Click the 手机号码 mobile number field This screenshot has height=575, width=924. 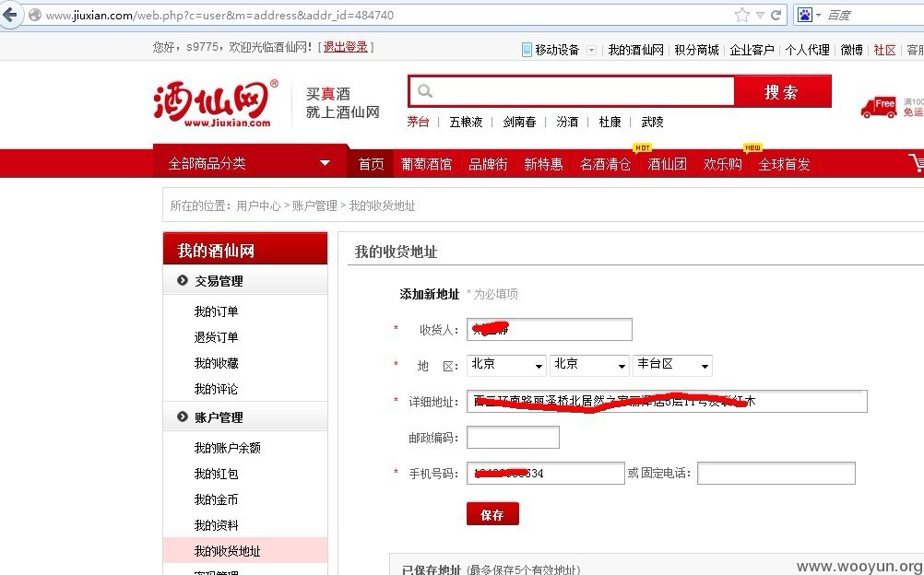[x=546, y=473]
